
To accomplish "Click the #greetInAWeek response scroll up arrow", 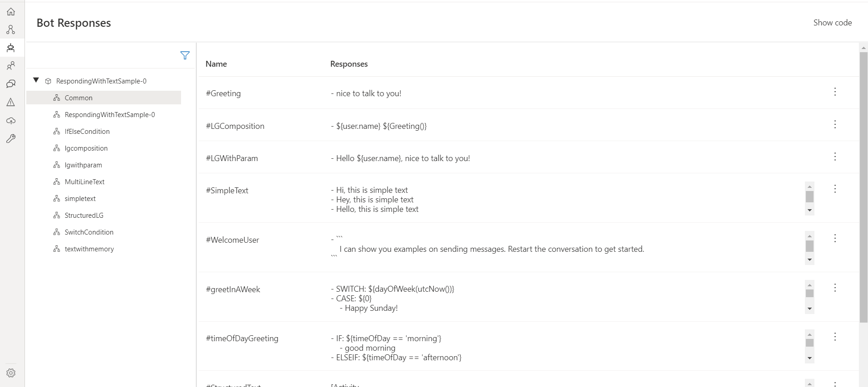I will coord(809,285).
